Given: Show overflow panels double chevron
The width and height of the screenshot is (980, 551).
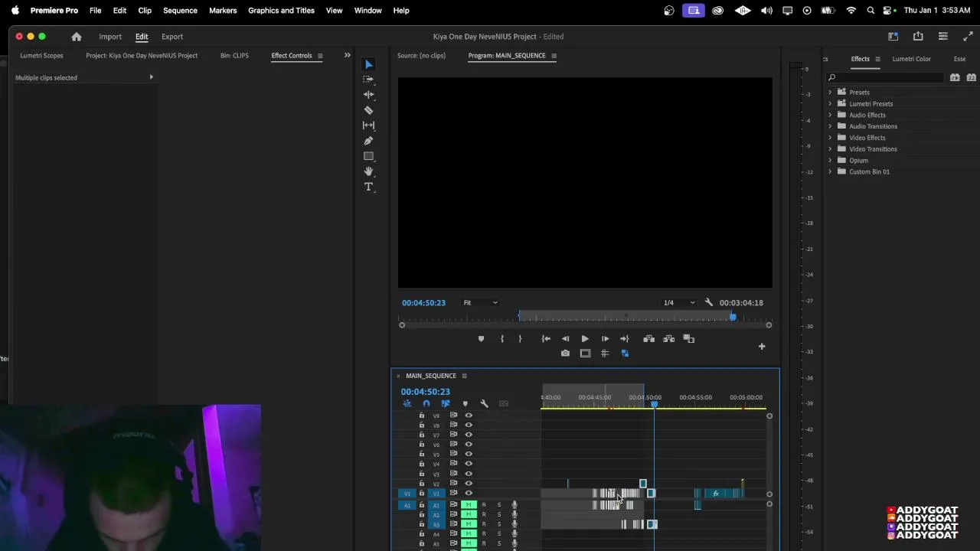Looking at the screenshot, I should click(x=347, y=56).
